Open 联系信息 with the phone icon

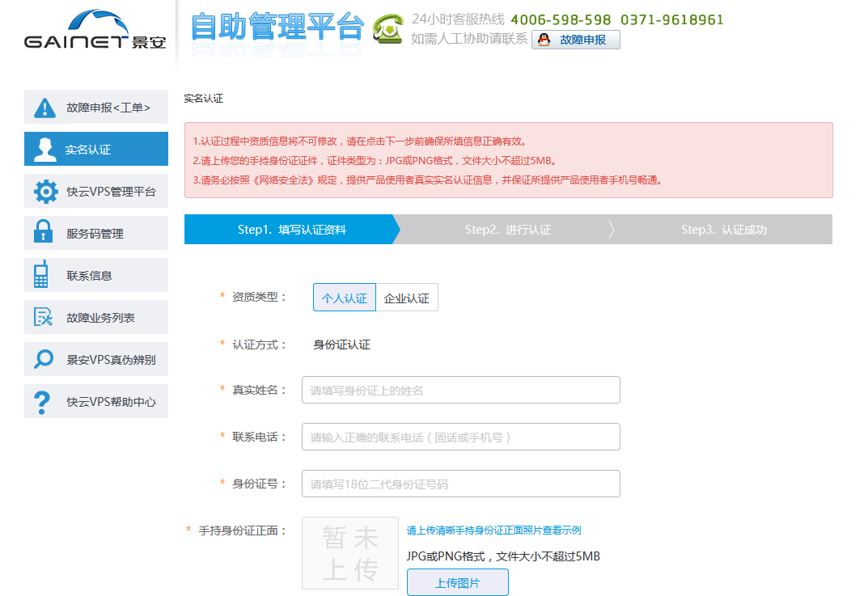click(41, 275)
